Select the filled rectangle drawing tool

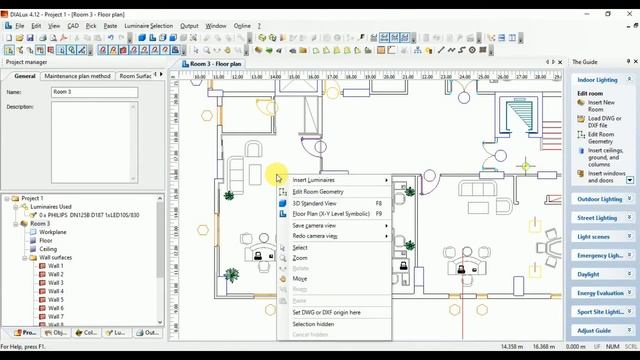483,50
